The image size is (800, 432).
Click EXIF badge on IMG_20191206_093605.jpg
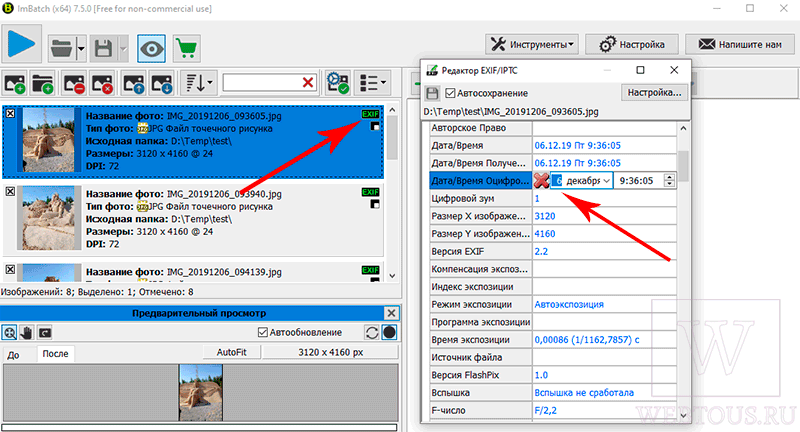(370, 114)
